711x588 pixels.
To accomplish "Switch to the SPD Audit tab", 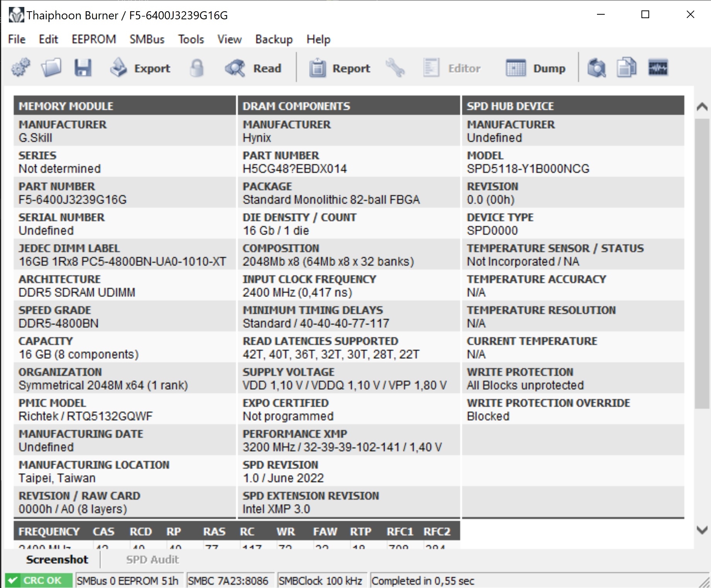I will point(152,559).
